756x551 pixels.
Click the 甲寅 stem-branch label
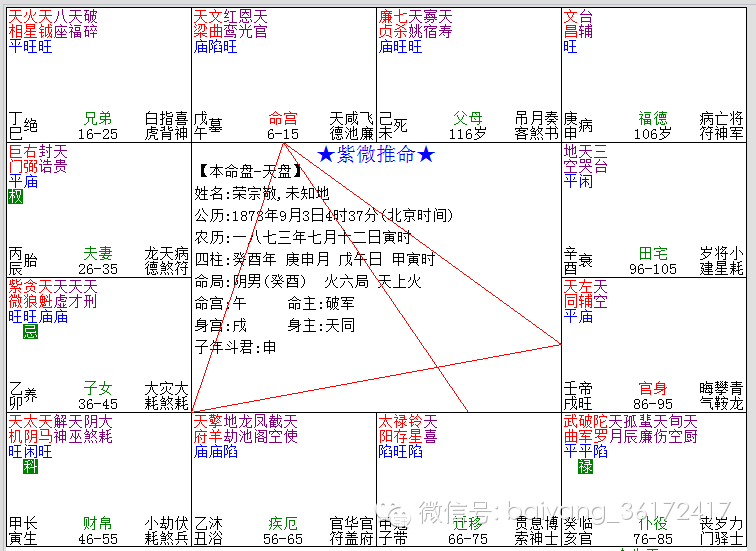click(15, 531)
